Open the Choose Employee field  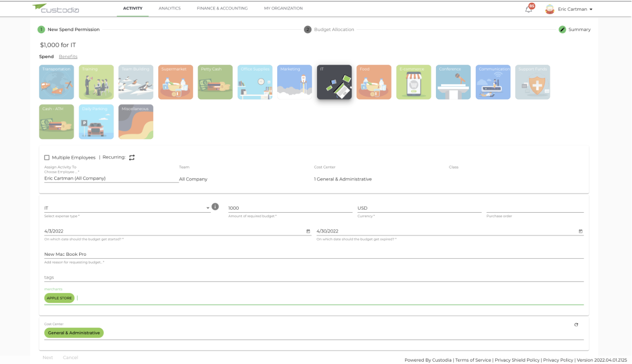pyautogui.click(x=111, y=178)
